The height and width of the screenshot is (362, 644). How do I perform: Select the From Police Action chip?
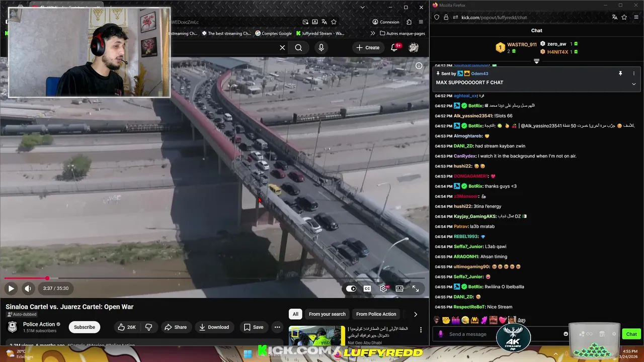pyautogui.click(x=376, y=314)
